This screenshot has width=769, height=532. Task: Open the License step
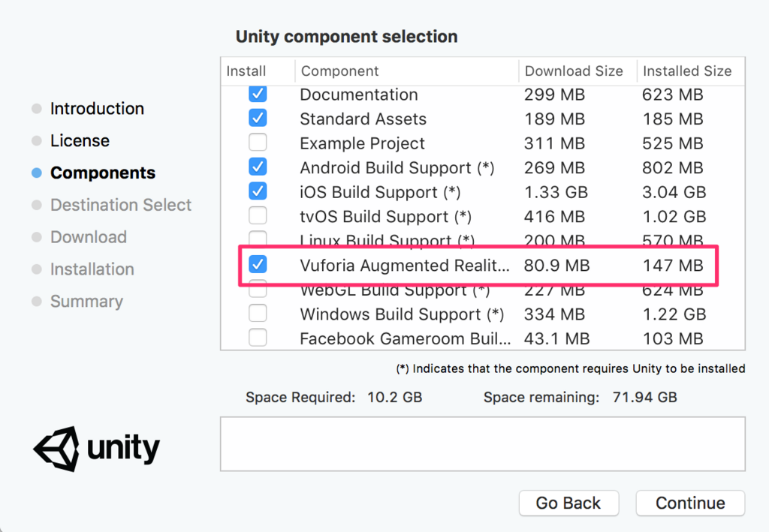tap(80, 140)
